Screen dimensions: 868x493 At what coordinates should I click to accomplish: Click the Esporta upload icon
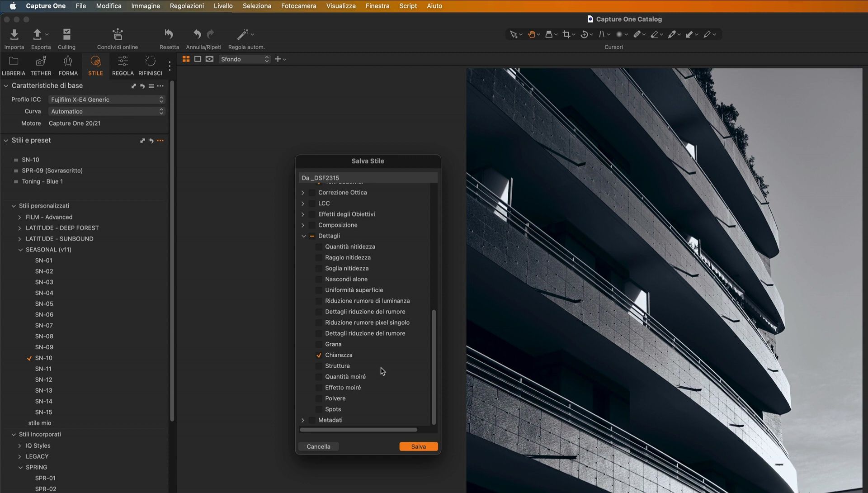[37, 34]
